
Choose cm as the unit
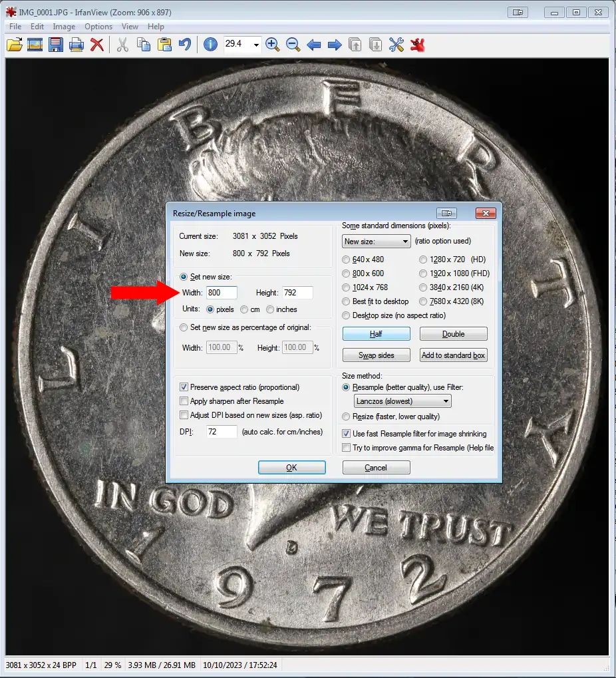(x=244, y=309)
